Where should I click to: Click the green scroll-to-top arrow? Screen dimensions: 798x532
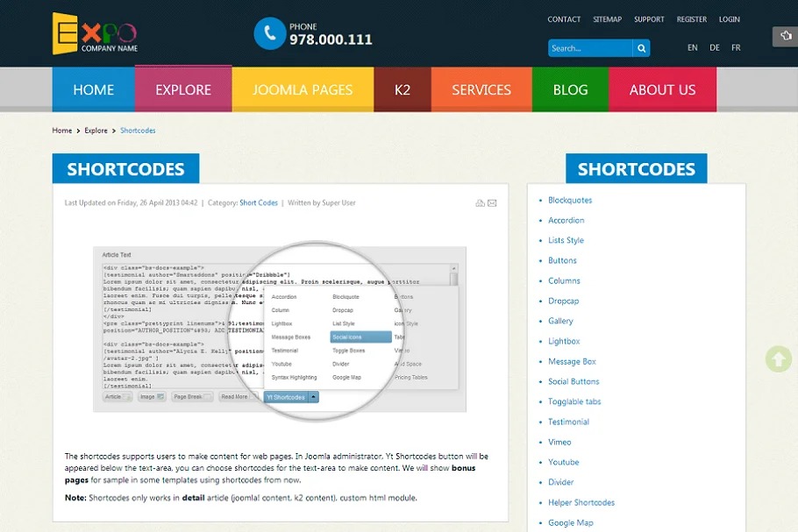tap(778, 358)
